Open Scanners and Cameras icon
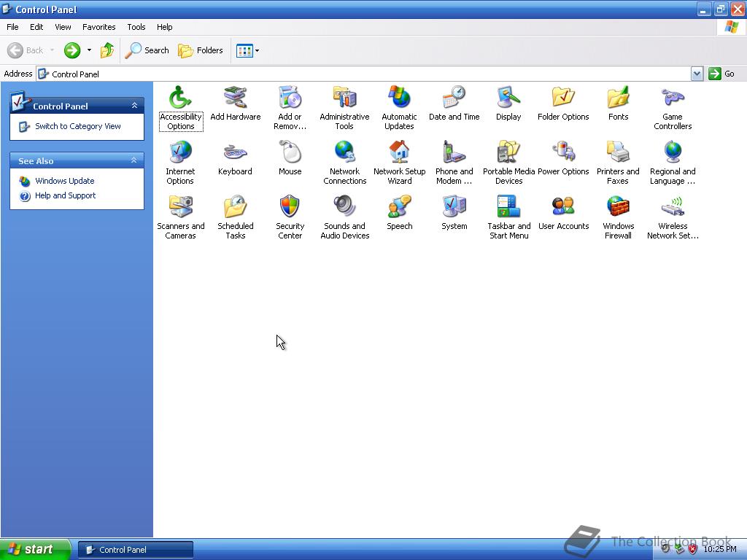Image resolution: width=747 pixels, height=560 pixels. [181, 207]
